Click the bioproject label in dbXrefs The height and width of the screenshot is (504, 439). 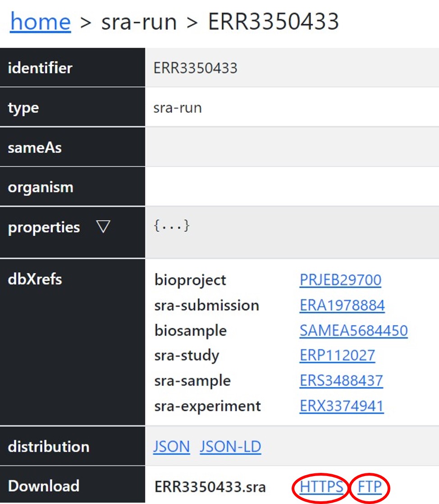(x=190, y=280)
